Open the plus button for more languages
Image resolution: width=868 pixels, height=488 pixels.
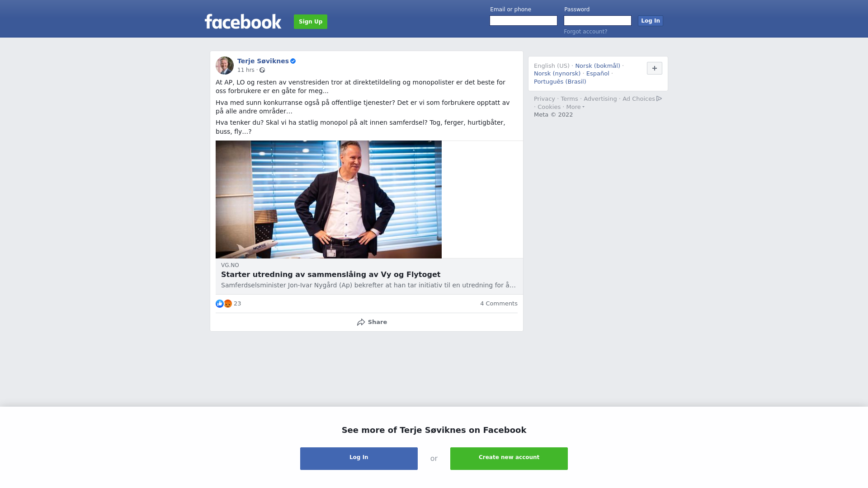tap(655, 68)
